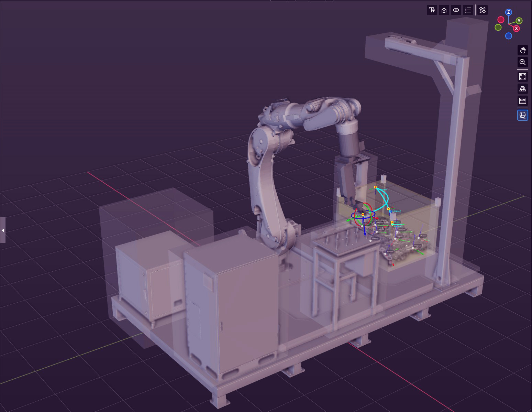The width and height of the screenshot is (532, 412).
Task: Open the list view icon in toolbar
Action: [x=468, y=10]
